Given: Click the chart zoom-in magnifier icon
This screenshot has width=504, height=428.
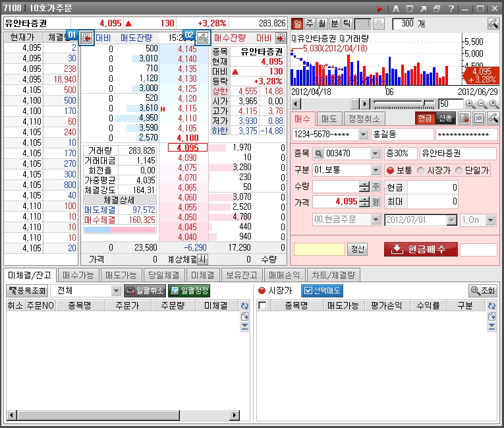Looking at the screenshot, I should click(x=470, y=104).
